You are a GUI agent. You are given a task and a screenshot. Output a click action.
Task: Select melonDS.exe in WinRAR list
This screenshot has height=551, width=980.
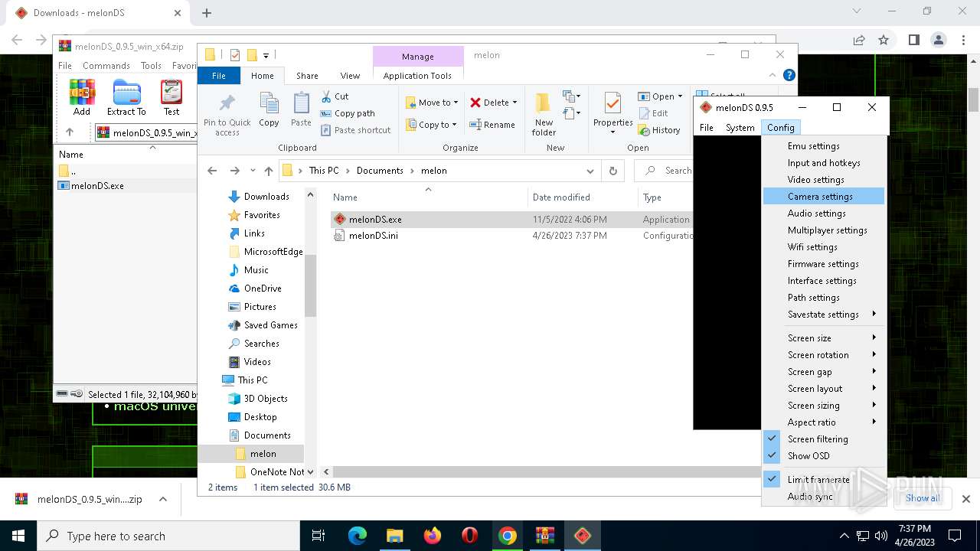(91, 186)
